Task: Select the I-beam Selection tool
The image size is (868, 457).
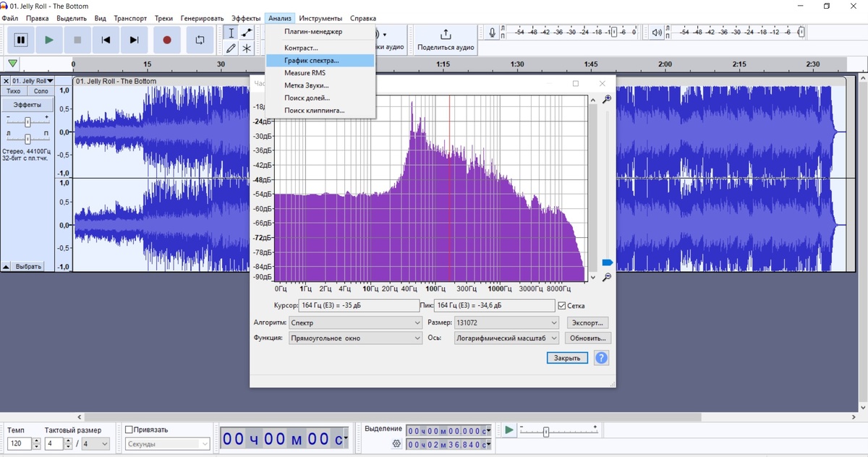Action: coord(231,33)
